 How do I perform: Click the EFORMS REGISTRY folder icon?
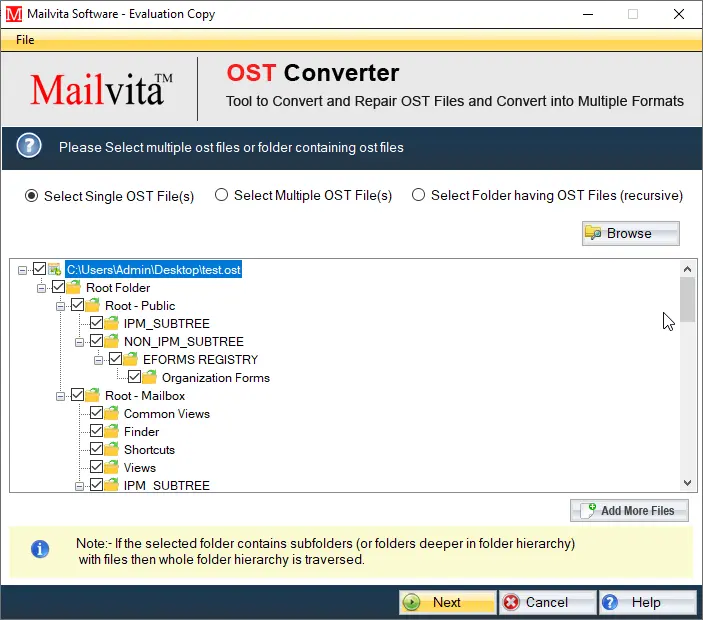coord(130,359)
